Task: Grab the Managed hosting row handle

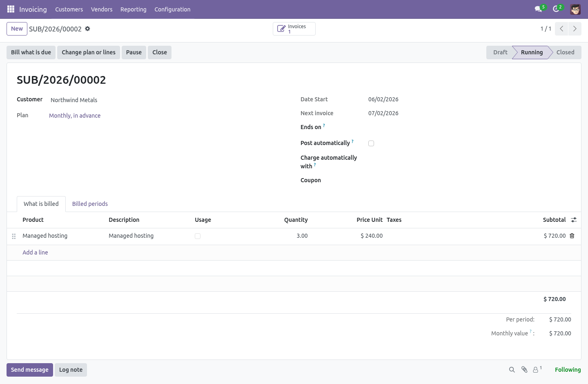Action: [14, 236]
